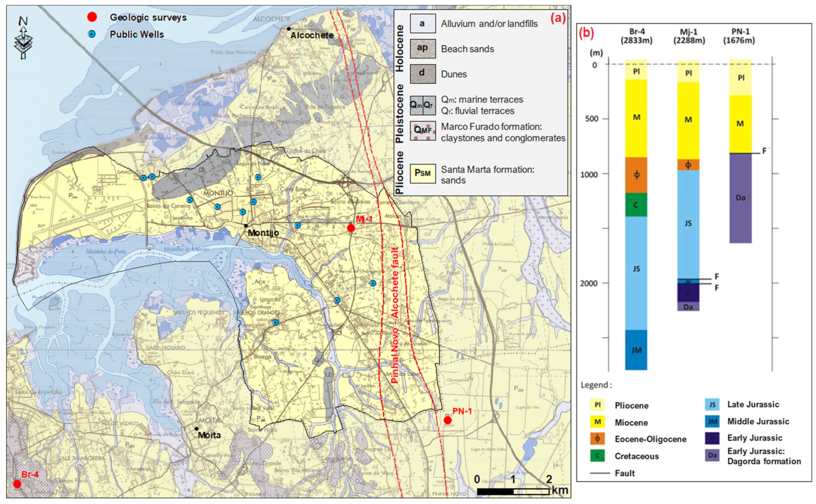Click the JM layer in Br-4 column
Viewport: 816px width, 504px height.
[x=636, y=350]
